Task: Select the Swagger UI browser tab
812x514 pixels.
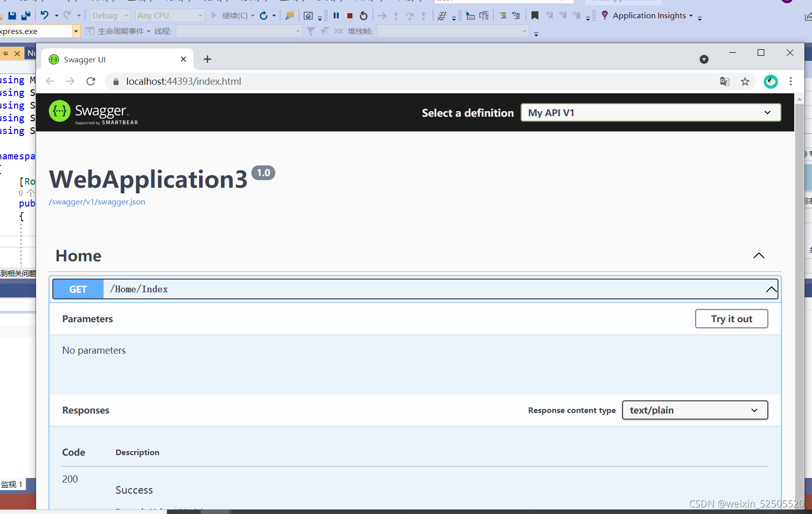Action: (117, 59)
